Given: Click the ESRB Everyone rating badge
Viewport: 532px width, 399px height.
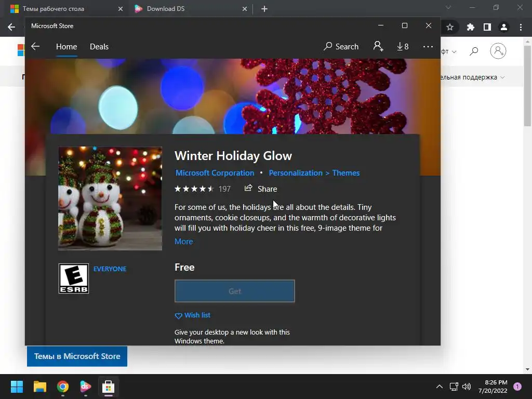Looking at the screenshot, I should pos(74,278).
